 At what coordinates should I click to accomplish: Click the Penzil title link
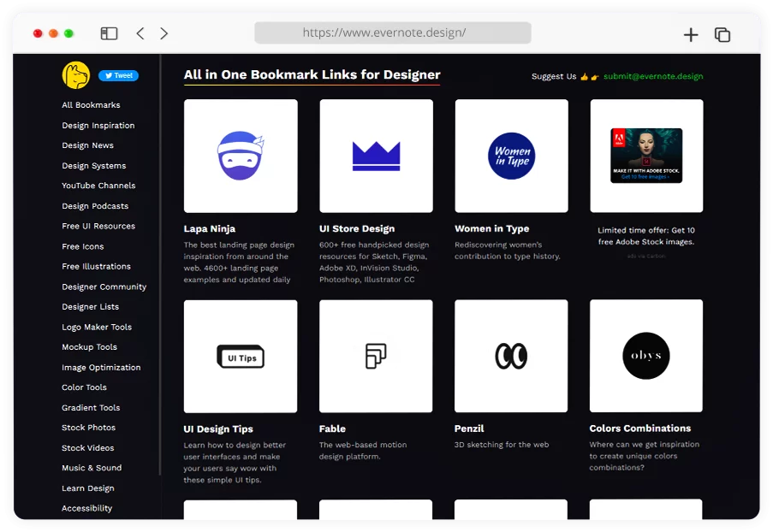pyautogui.click(x=469, y=429)
